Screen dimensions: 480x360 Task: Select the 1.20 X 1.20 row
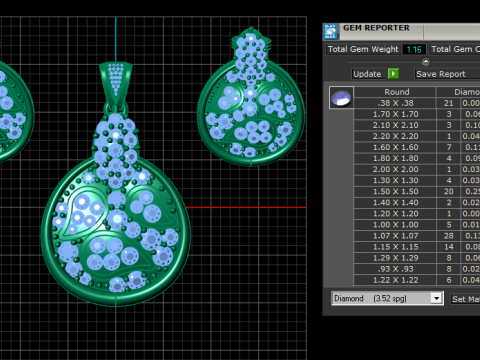(x=417, y=213)
